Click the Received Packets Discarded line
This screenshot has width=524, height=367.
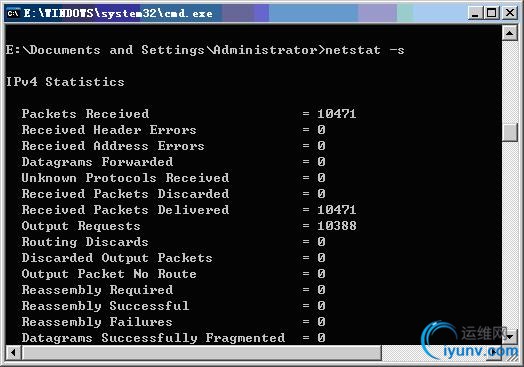tap(174, 194)
